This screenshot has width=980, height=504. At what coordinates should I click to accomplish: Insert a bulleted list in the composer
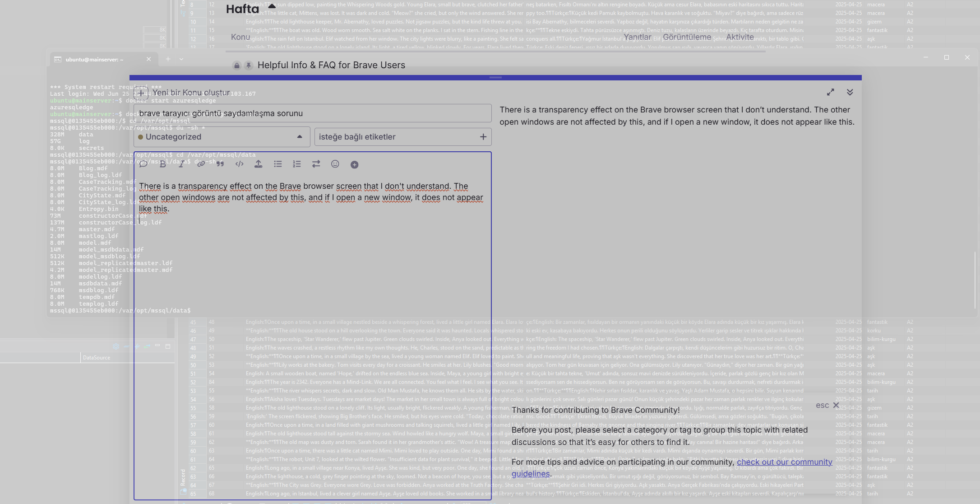(278, 164)
